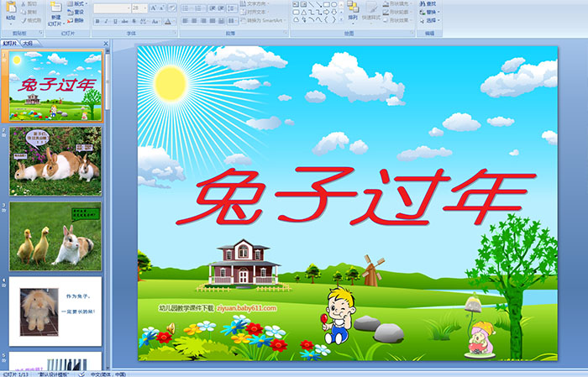Pick the Right Brace shape
This screenshot has height=377, width=588.
pos(333,19)
